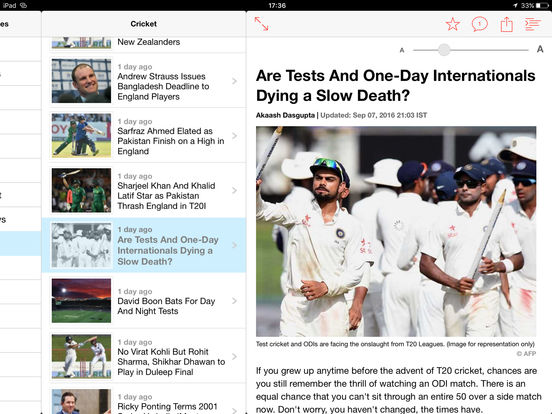Open chevron for Tests And One-Day story
Image resolution: width=552 pixels, height=414 pixels.
click(x=235, y=245)
